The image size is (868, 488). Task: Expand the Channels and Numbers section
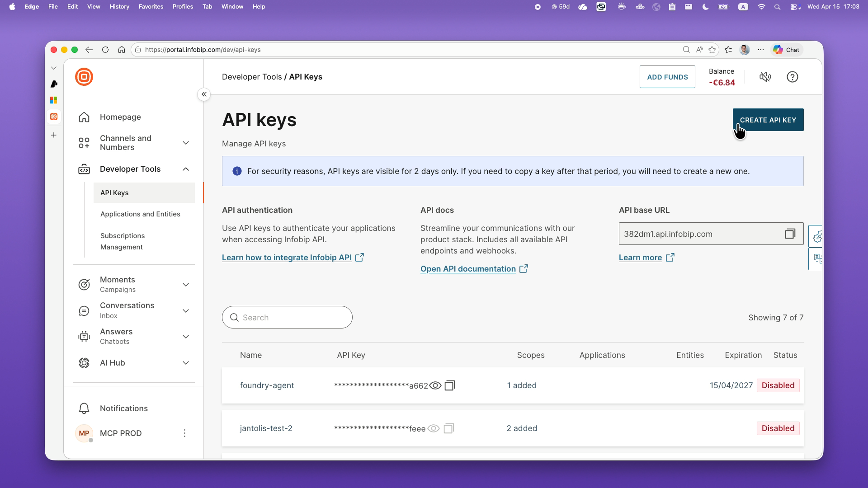186,142
